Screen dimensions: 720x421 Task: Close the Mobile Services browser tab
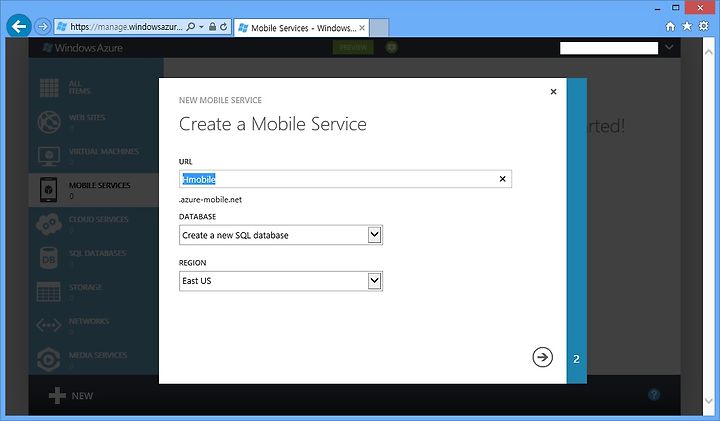(x=362, y=28)
